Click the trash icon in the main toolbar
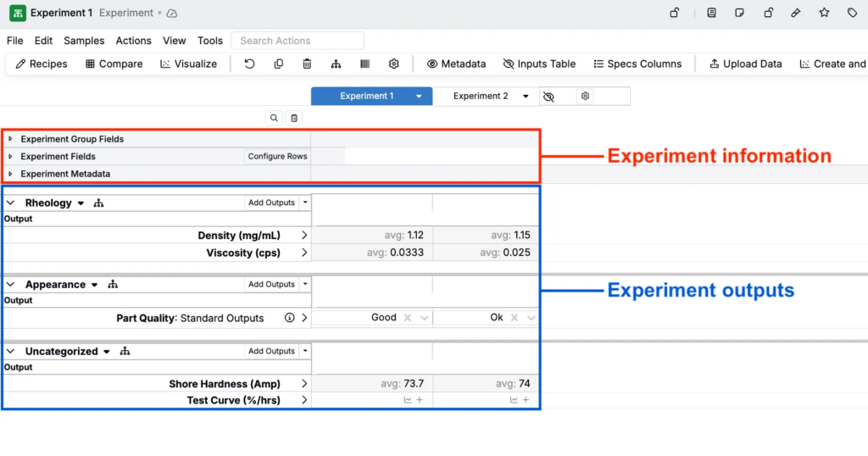868x456 pixels. click(307, 64)
